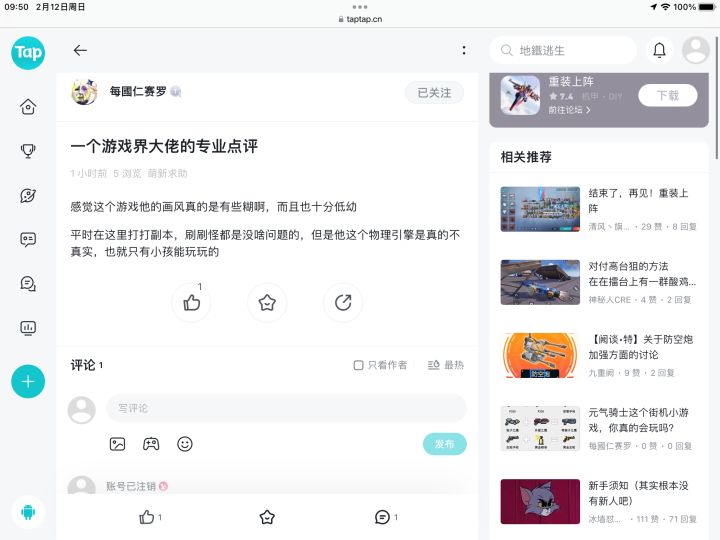Follow the 前往论坛 link
The height and width of the screenshot is (540, 720).
(x=569, y=110)
